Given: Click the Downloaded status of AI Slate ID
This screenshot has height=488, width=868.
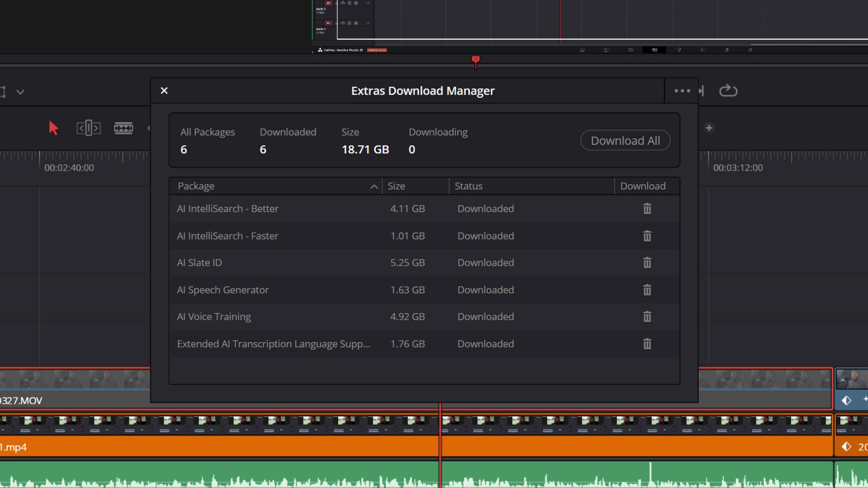Looking at the screenshot, I should pyautogui.click(x=486, y=263).
